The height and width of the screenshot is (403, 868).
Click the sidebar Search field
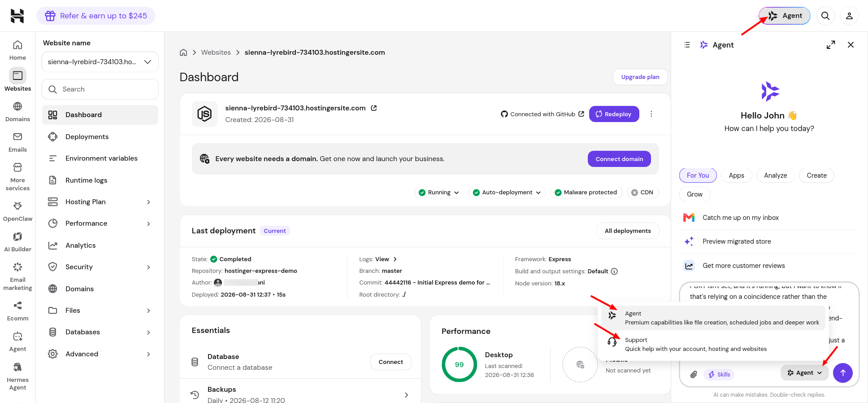100,89
